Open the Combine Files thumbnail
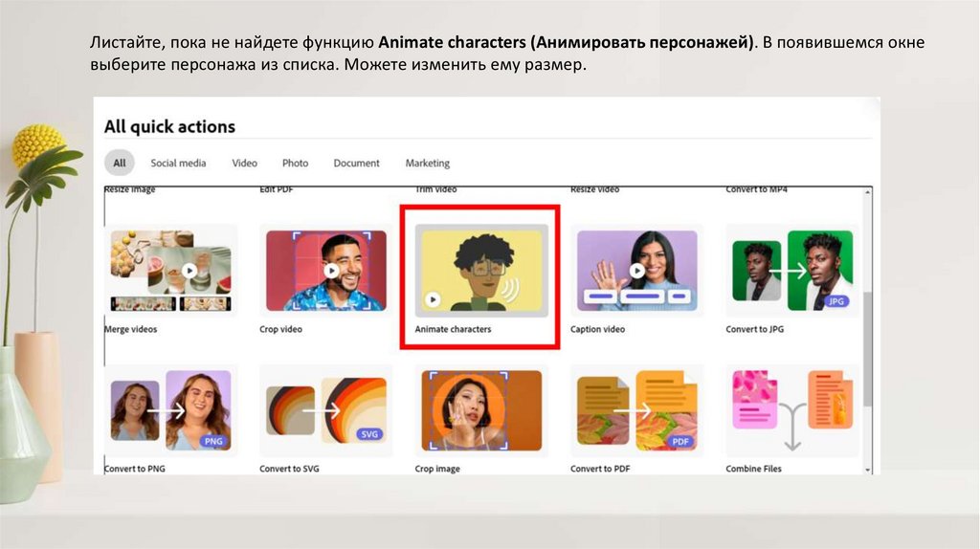The image size is (980, 549). click(791, 410)
